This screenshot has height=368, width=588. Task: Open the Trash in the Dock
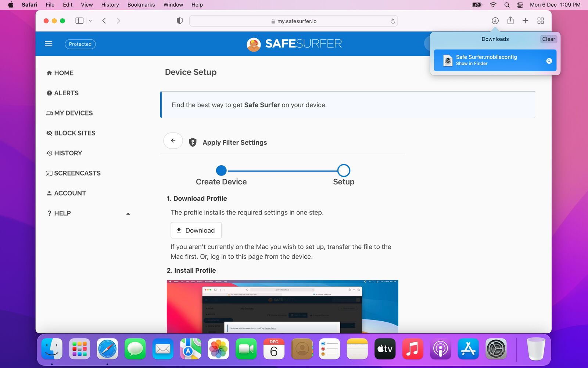(536, 348)
